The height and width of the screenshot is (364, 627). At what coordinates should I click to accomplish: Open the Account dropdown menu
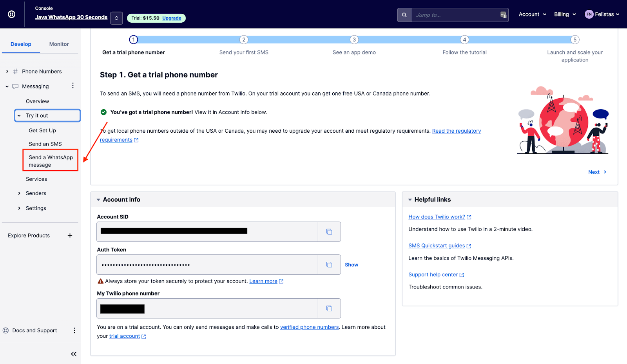pyautogui.click(x=533, y=14)
